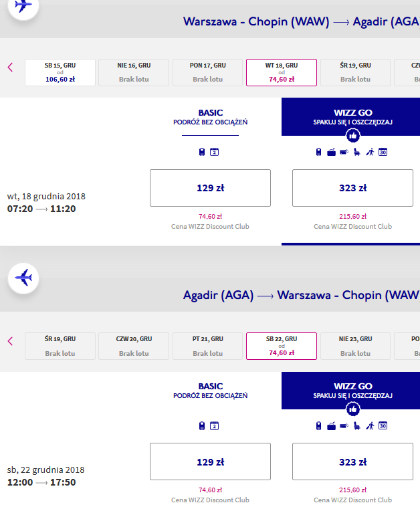
Task: Click the return WIZZ GO thumbs-up badge
Action: 353,409
